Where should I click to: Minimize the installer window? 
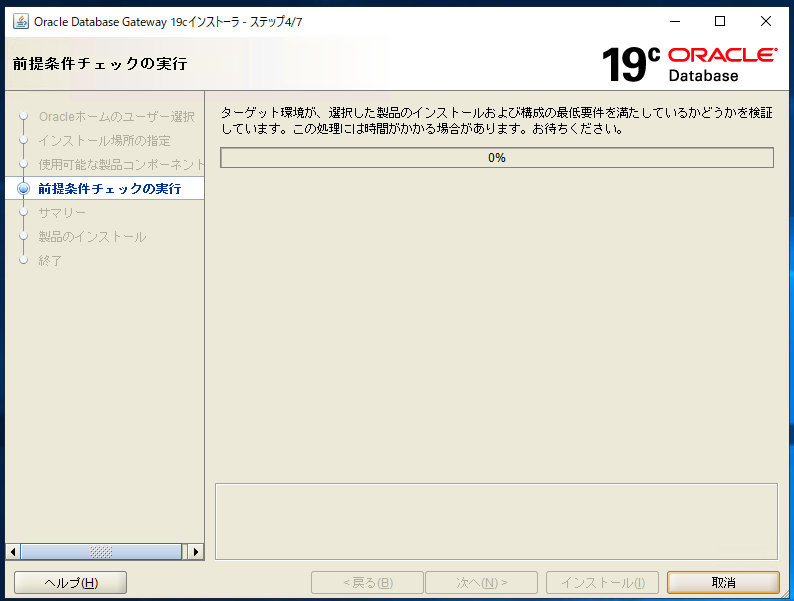(x=675, y=21)
